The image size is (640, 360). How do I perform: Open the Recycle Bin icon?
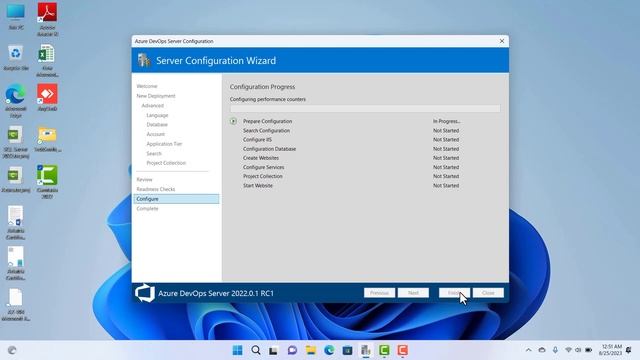pyautogui.click(x=16, y=58)
